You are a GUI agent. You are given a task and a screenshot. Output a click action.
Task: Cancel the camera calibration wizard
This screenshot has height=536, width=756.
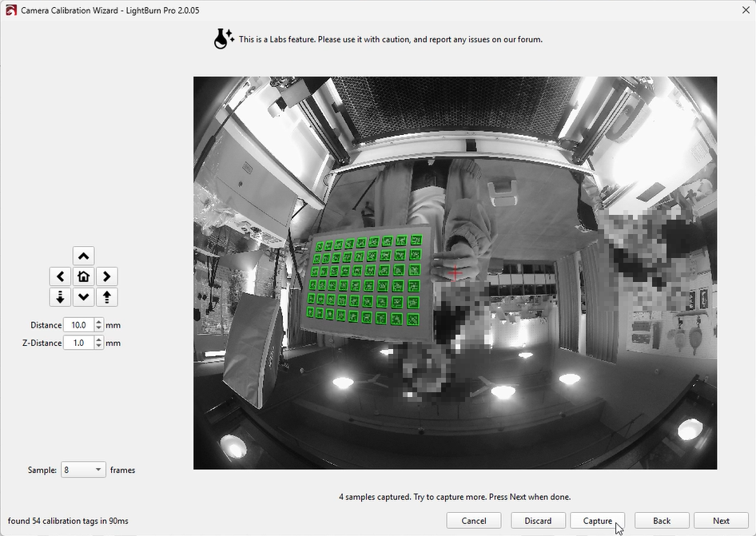(x=473, y=521)
